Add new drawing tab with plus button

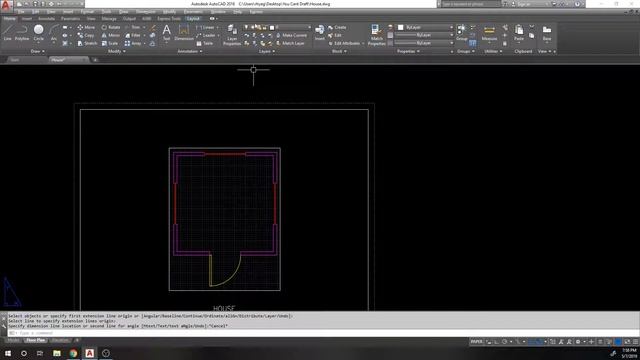[x=95, y=60]
